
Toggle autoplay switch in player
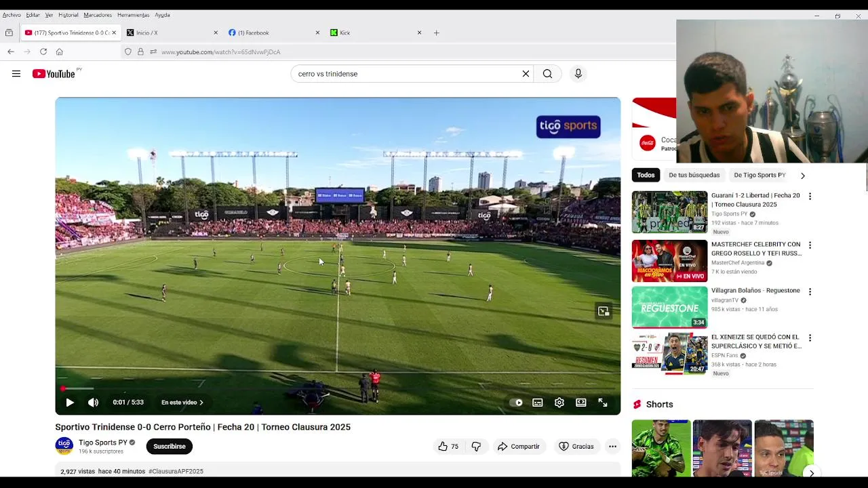pos(516,403)
